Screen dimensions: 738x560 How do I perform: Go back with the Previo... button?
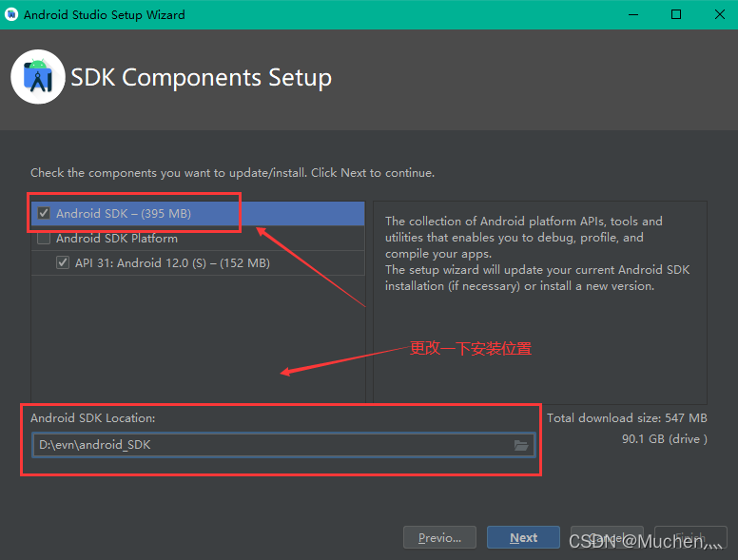point(439,537)
